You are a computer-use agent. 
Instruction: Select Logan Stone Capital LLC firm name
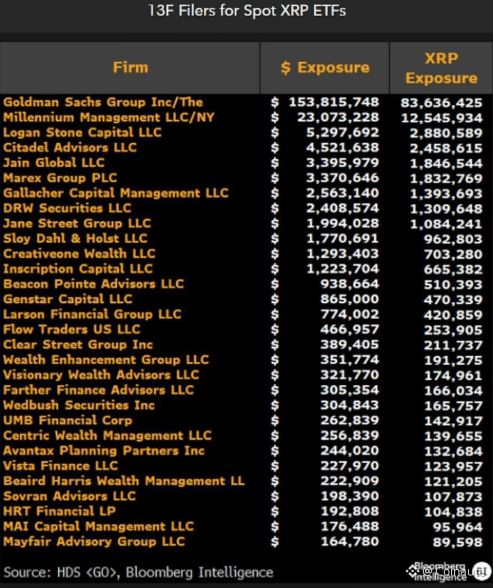pos(82,132)
